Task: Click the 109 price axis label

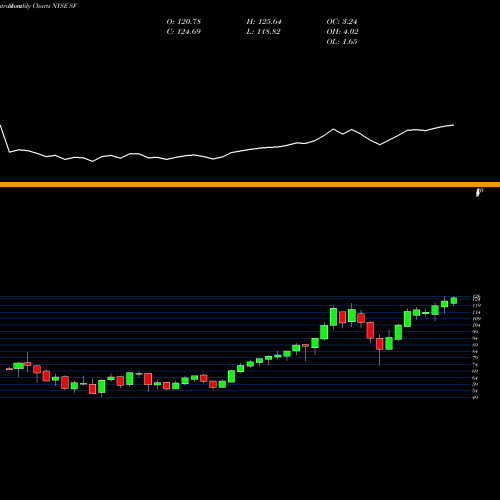Action: click(x=477, y=319)
